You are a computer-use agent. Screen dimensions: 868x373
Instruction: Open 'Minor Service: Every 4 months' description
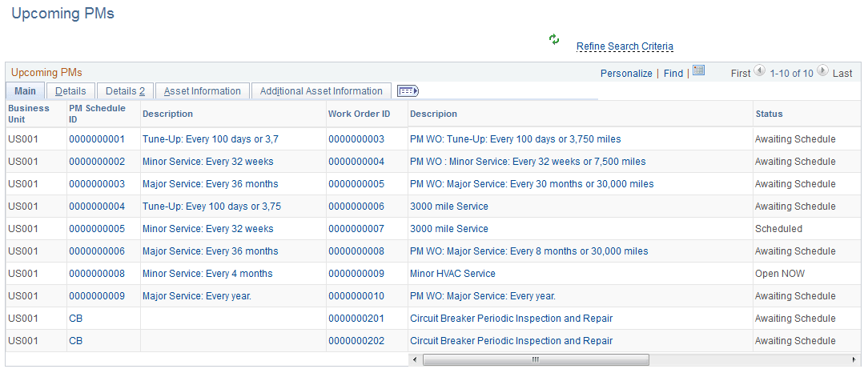click(x=207, y=274)
